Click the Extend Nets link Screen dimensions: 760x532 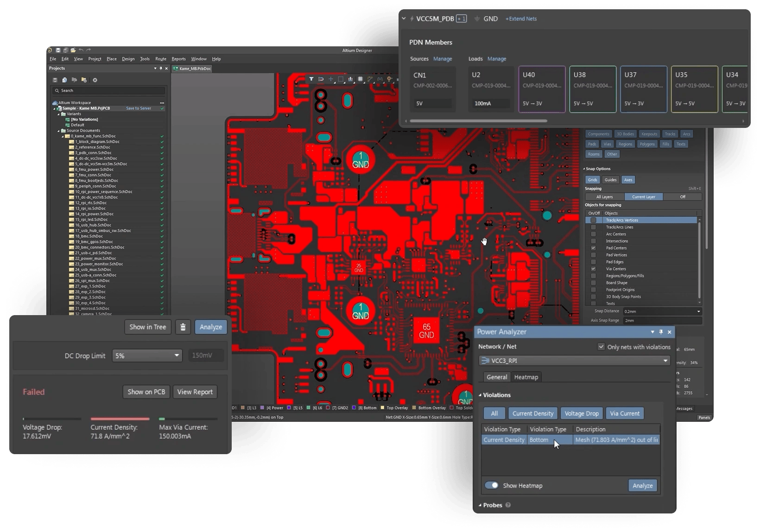(x=521, y=19)
